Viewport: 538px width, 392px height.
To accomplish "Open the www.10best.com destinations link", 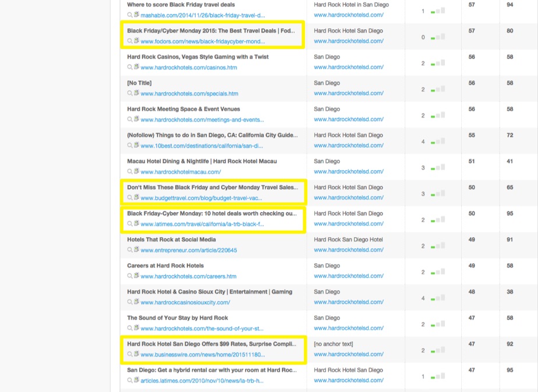I will 201,146.
